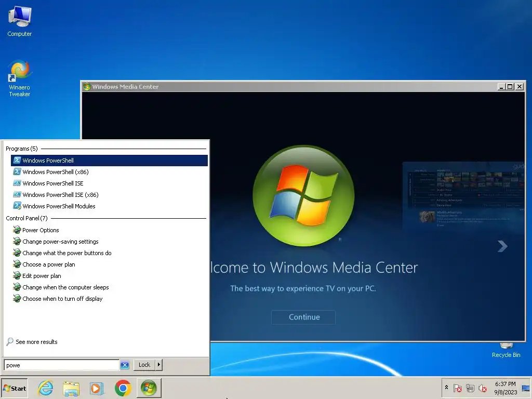The image size is (532, 399).
Task: Open Windows Media Player from the taskbar
Action: pos(97,388)
